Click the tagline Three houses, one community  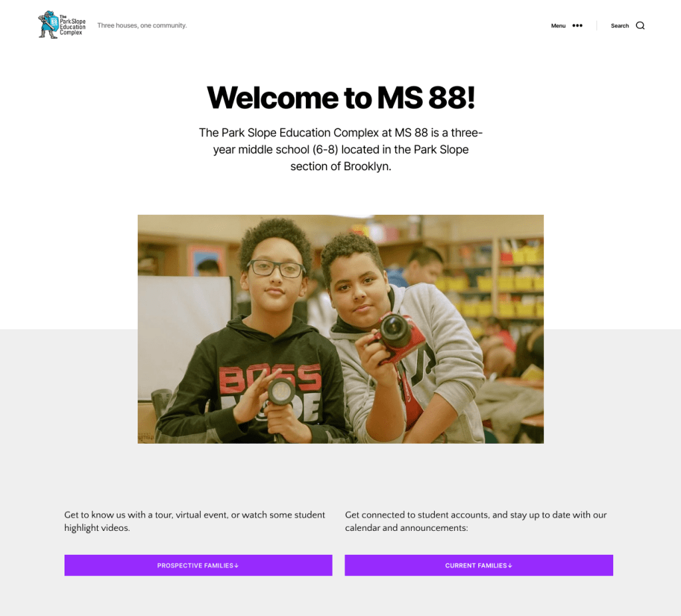(x=142, y=25)
